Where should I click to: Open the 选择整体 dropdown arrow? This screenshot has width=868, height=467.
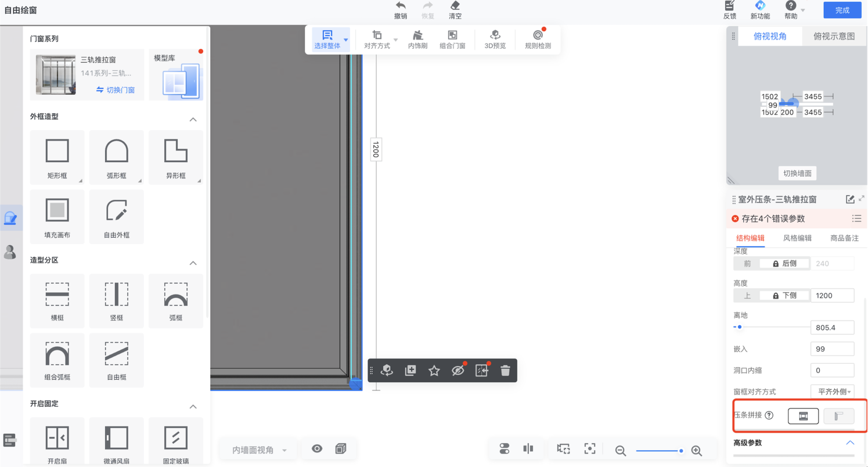[x=346, y=40]
